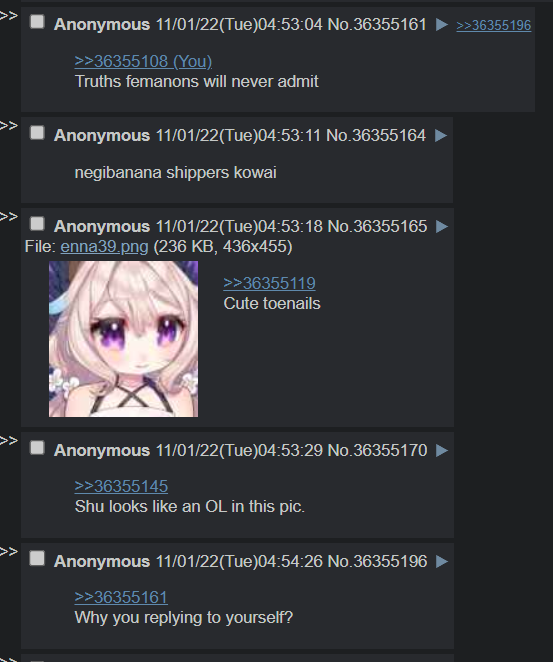Image resolution: width=553 pixels, height=662 pixels.
Task: Tick the checkbox on post 36355165
Action: coord(37,224)
